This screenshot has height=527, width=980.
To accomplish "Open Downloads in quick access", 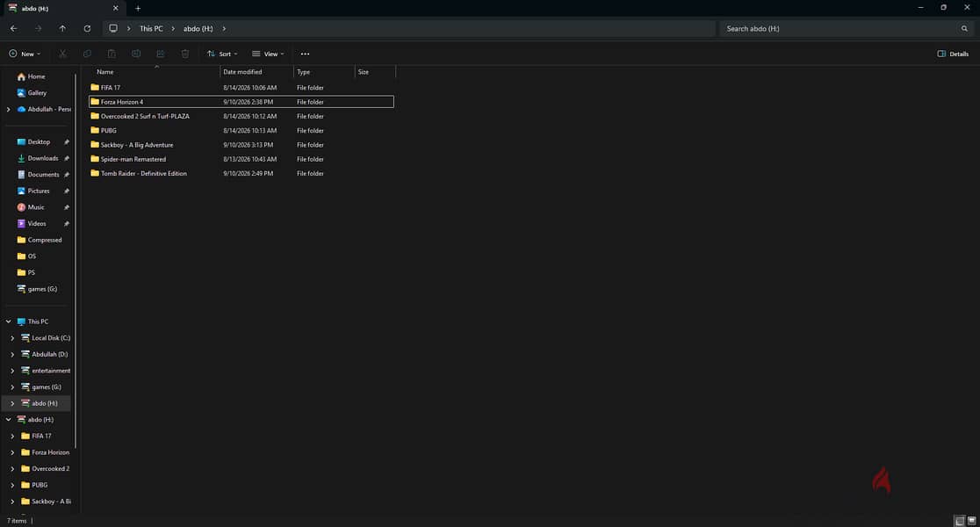I will tap(39, 158).
